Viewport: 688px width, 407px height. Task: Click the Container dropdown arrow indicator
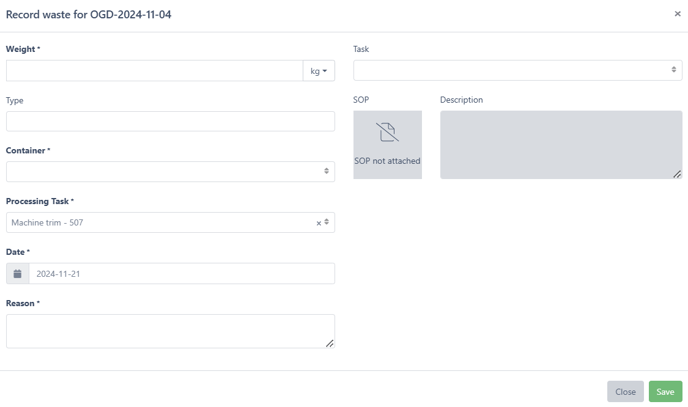326,171
